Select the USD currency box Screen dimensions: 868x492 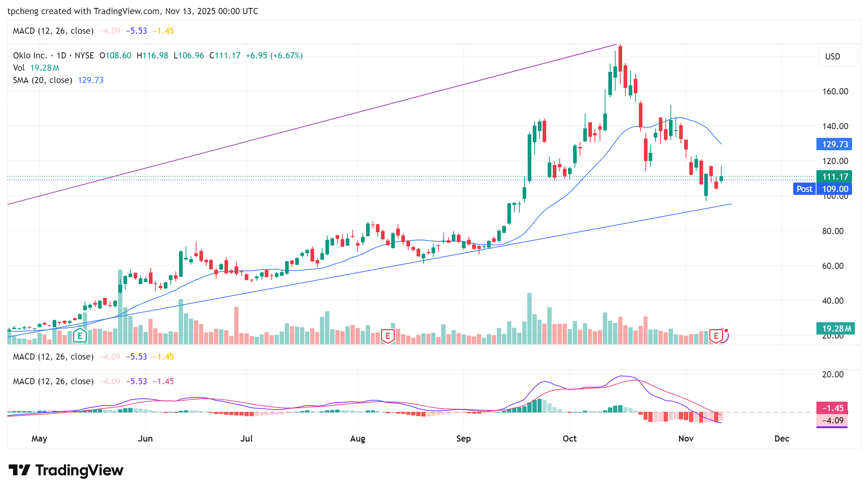[x=837, y=57]
